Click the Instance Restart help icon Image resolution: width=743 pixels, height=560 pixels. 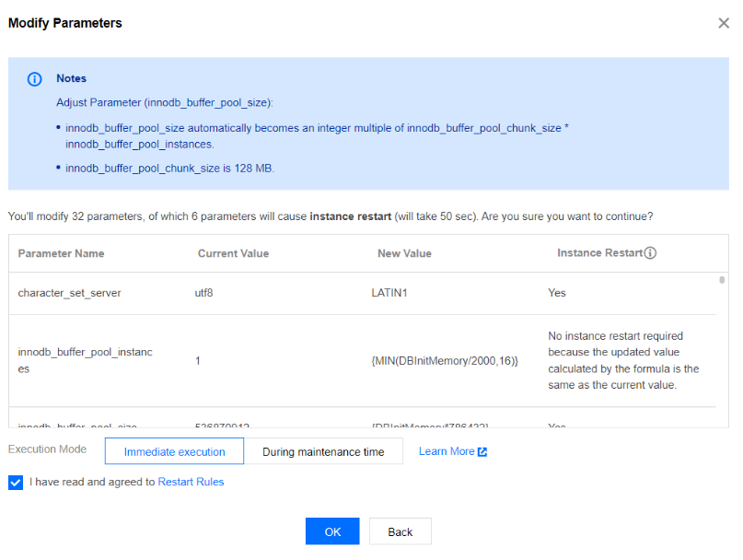point(650,253)
